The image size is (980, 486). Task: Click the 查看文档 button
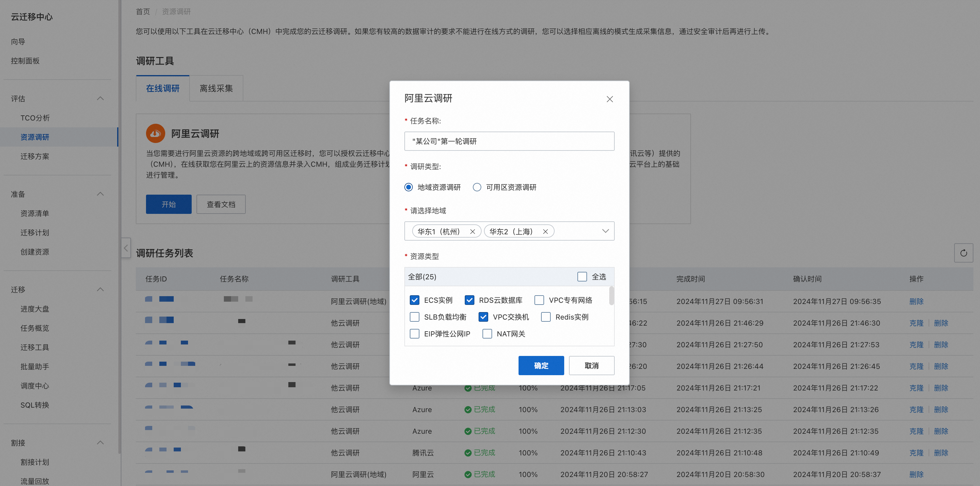(x=221, y=204)
